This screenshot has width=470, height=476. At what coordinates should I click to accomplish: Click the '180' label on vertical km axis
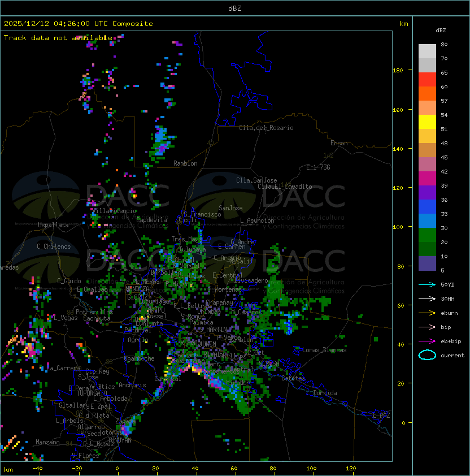point(398,71)
